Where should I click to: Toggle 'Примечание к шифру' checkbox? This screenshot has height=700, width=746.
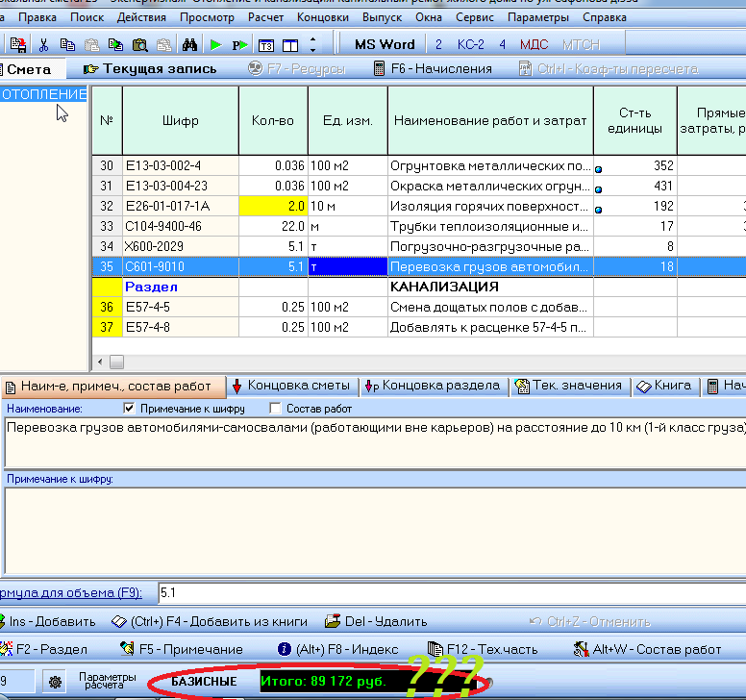131,409
